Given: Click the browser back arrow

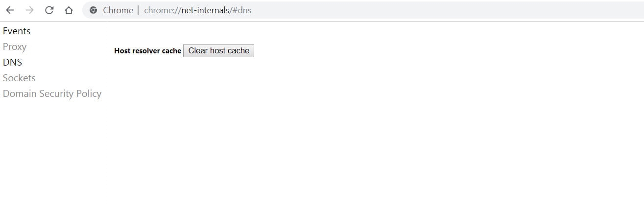Looking at the screenshot, I should (10, 10).
